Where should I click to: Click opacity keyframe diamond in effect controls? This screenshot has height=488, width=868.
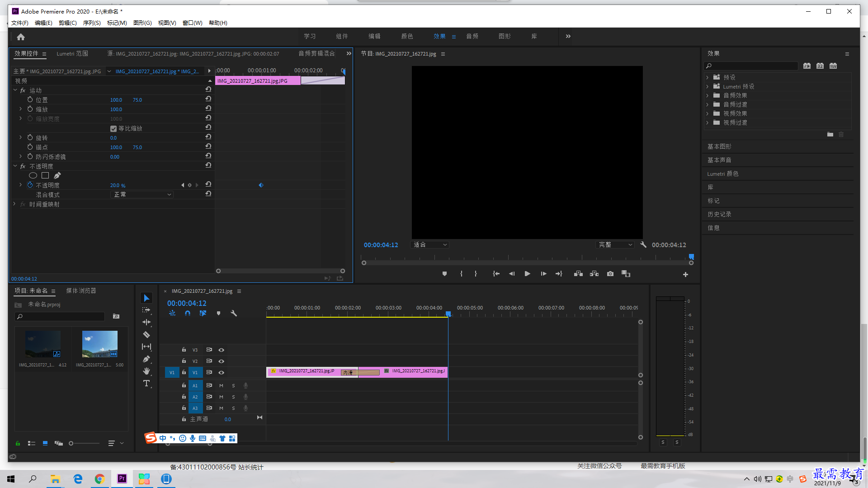(x=261, y=185)
